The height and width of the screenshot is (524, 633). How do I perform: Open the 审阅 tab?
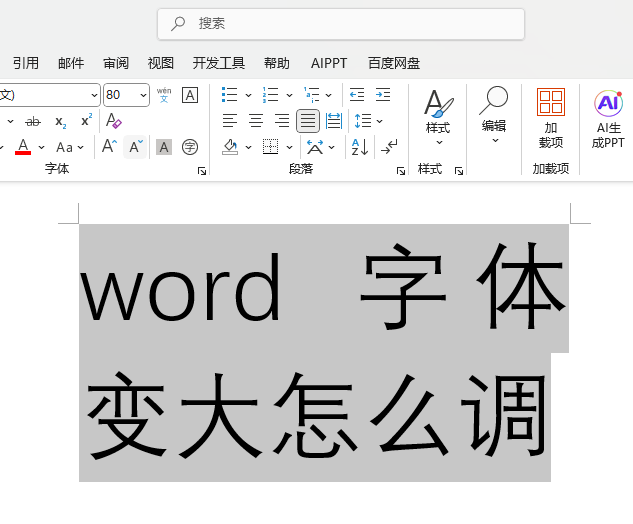pos(116,63)
